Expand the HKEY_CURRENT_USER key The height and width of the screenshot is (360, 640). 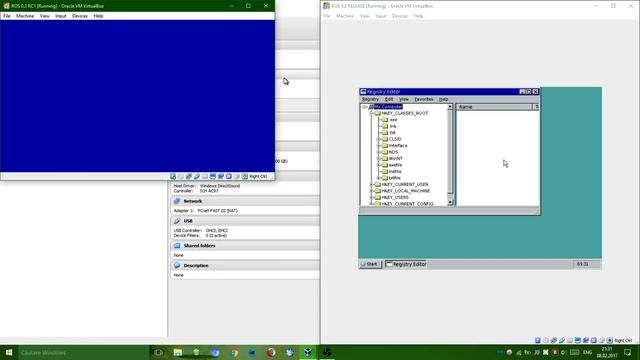tap(371, 184)
